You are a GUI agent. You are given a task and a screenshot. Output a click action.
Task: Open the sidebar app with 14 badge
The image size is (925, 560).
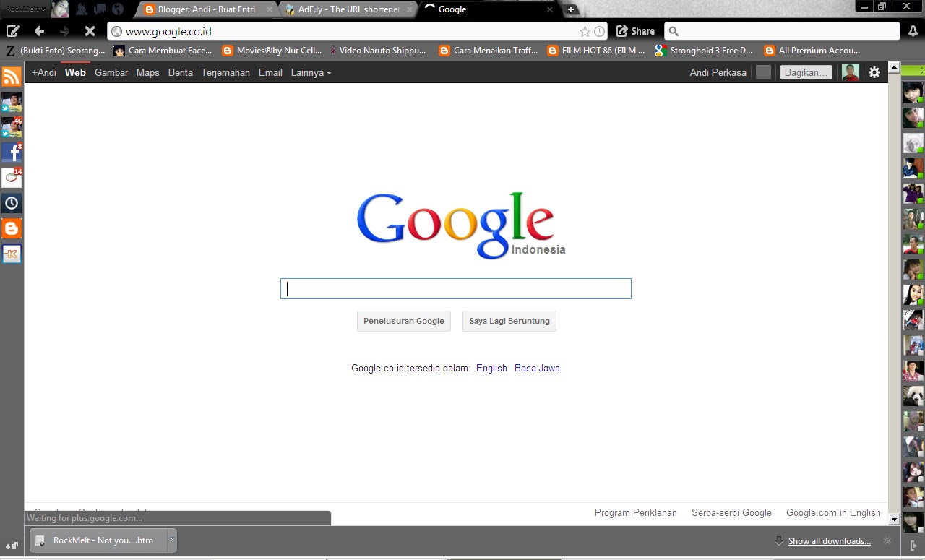(x=12, y=178)
